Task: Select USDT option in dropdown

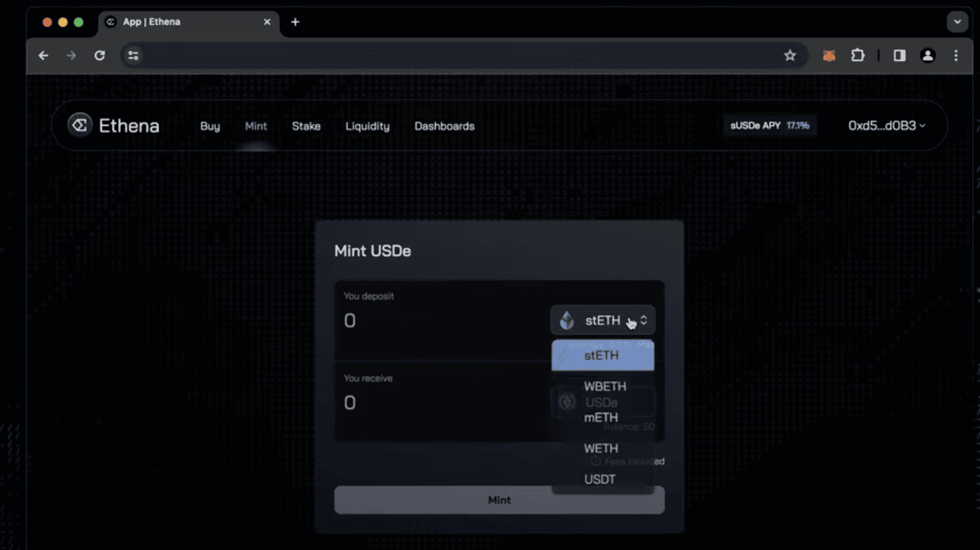Action: pyautogui.click(x=600, y=479)
